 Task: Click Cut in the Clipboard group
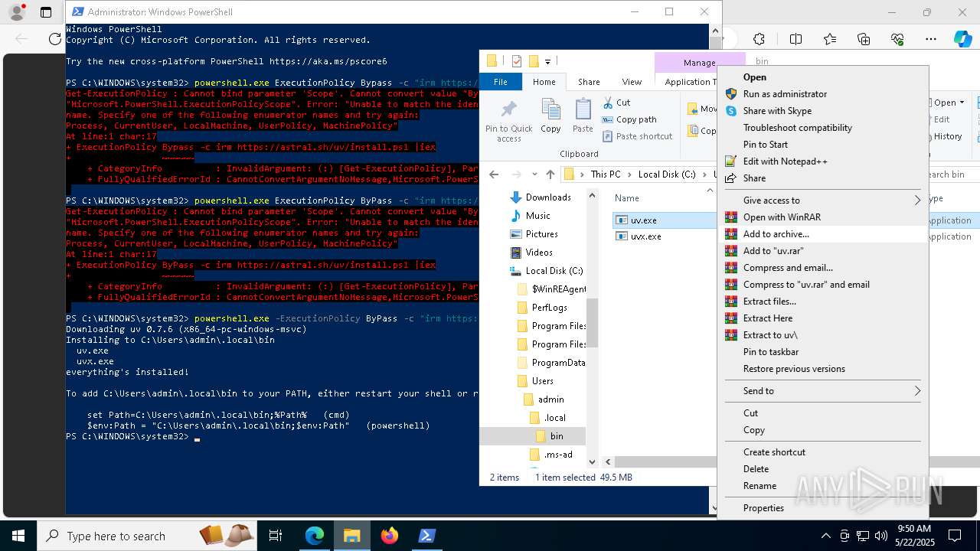click(x=616, y=103)
